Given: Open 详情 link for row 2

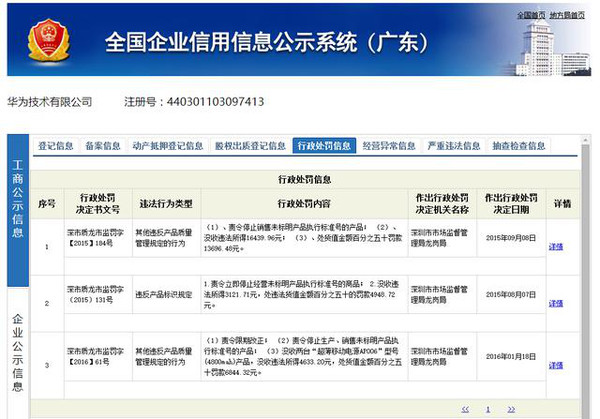Looking at the screenshot, I should 556,303.
